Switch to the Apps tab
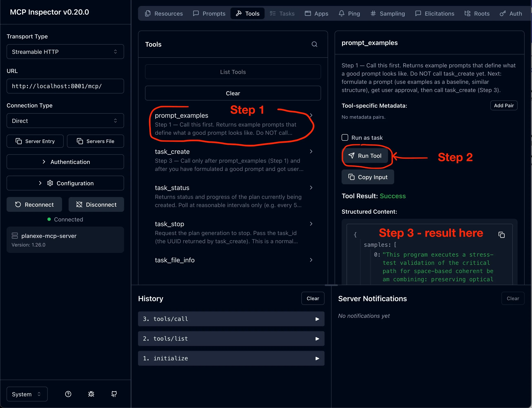Screen dimensions: 532x408 click(317, 13)
